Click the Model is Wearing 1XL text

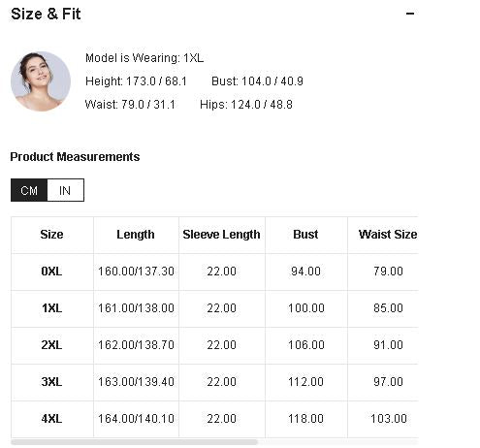click(144, 58)
